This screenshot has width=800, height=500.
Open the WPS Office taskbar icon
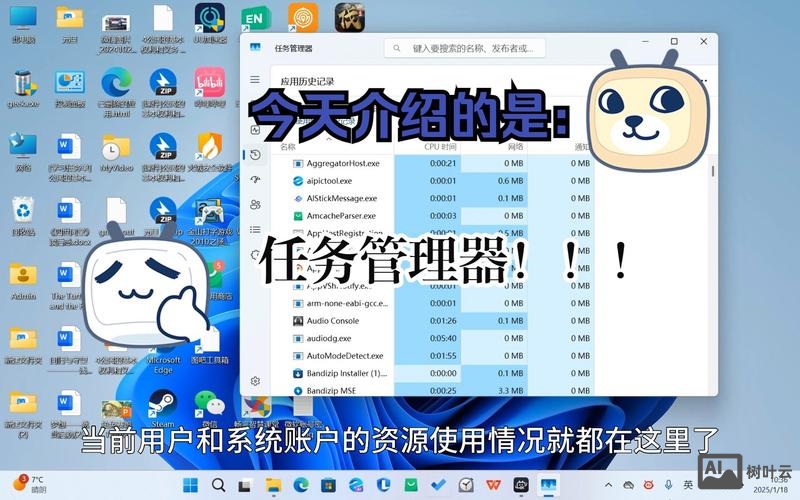(493, 485)
